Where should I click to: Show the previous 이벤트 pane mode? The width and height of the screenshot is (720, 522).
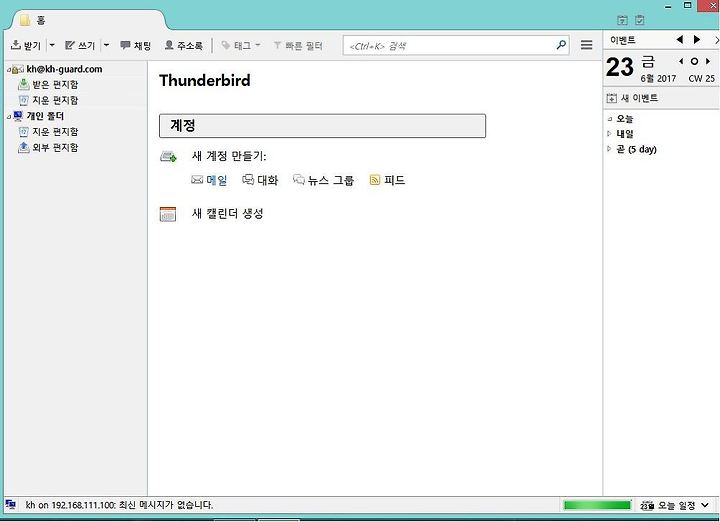coord(680,40)
